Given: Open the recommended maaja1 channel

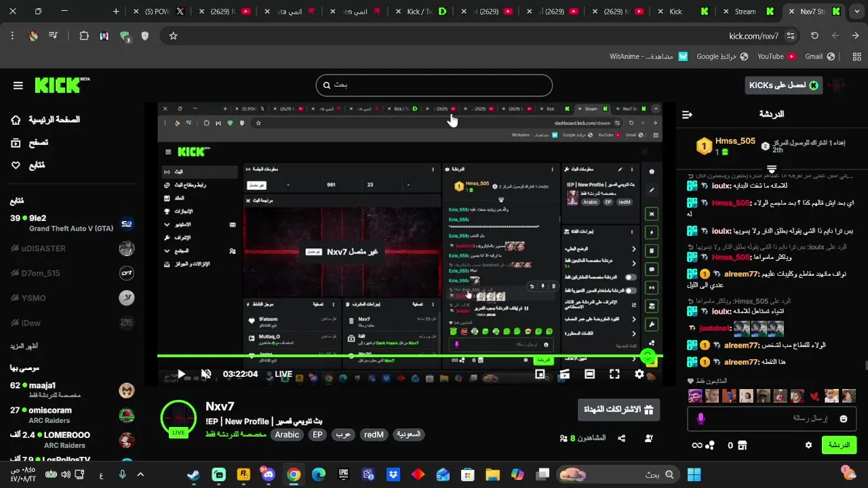Looking at the screenshot, I should [x=72, y=390].
